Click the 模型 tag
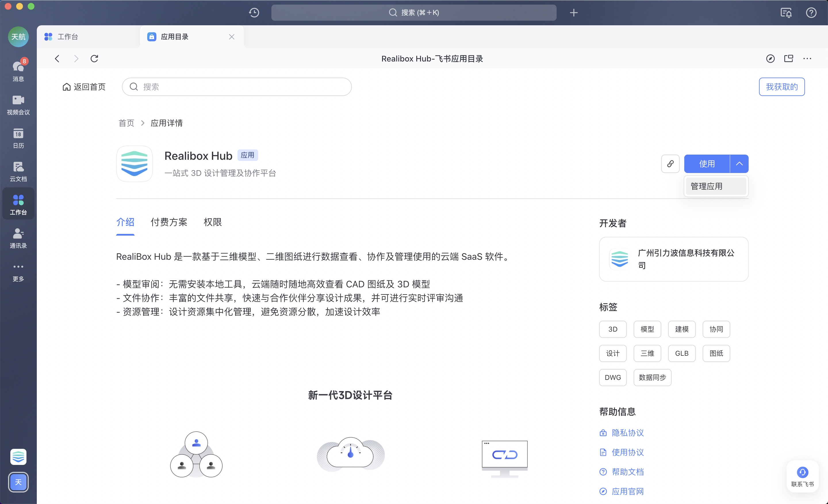Viewport: 828px width, 504px height. click(x=647, y=329)
